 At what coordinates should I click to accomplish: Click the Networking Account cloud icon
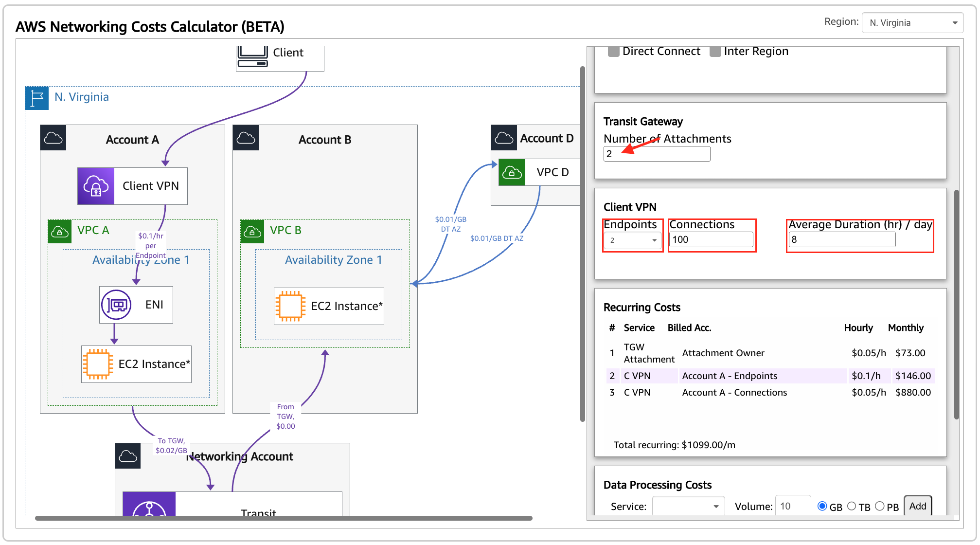coord(128,456)
